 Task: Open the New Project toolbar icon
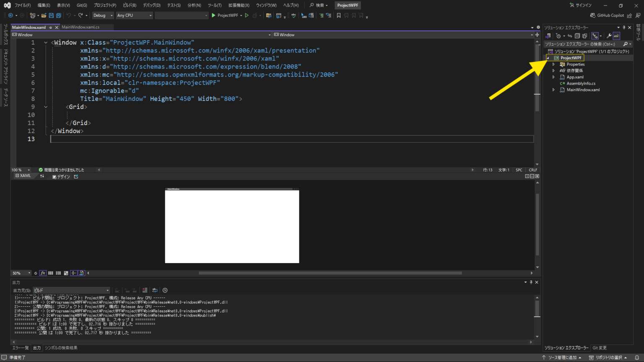pyautogui.click(x=33, y=15)
